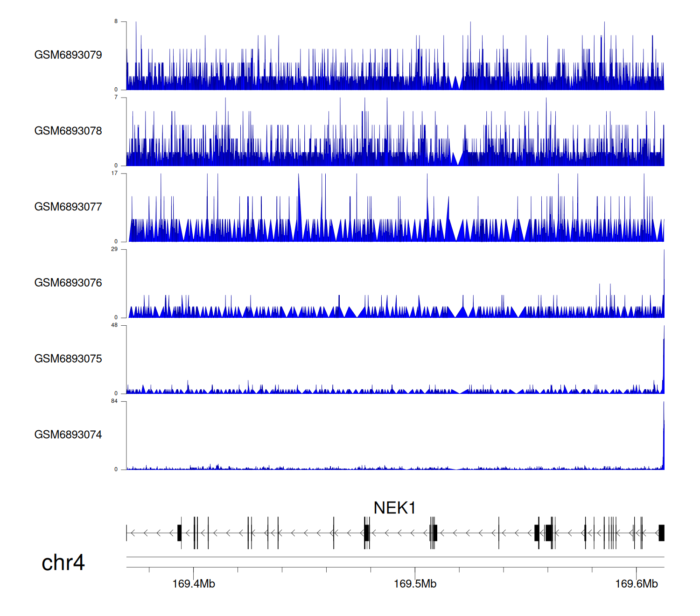Click the y-axis maximum value 17

[x=114, y=173]
